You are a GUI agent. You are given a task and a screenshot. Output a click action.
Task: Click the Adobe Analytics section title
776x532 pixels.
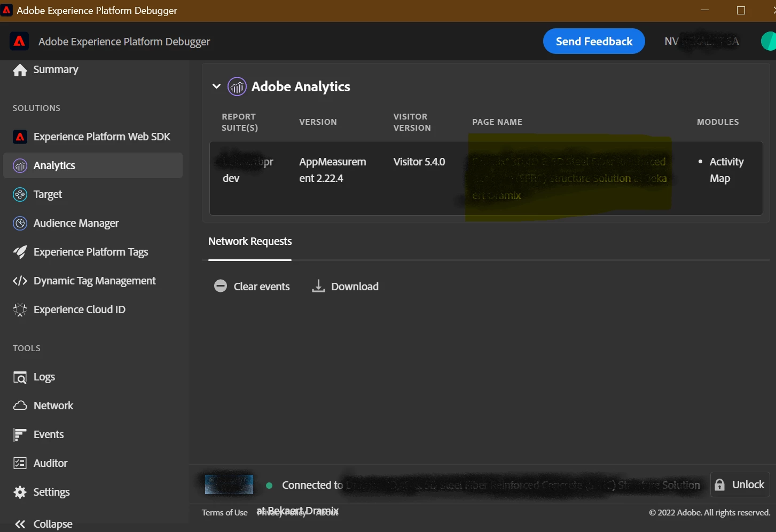[301, 86]
